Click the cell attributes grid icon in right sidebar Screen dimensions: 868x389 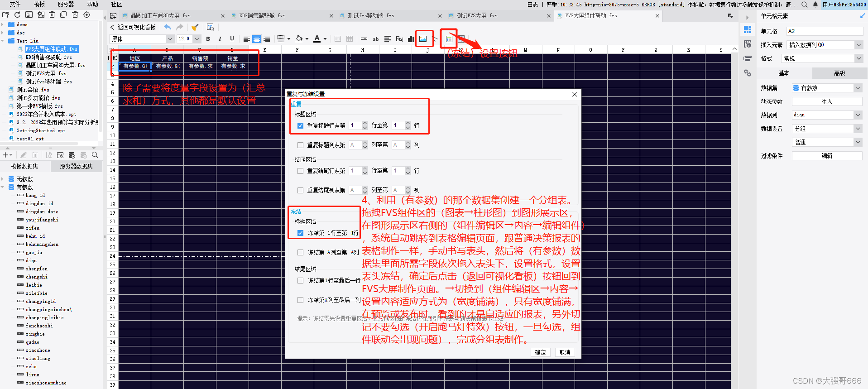coord(748,29)
